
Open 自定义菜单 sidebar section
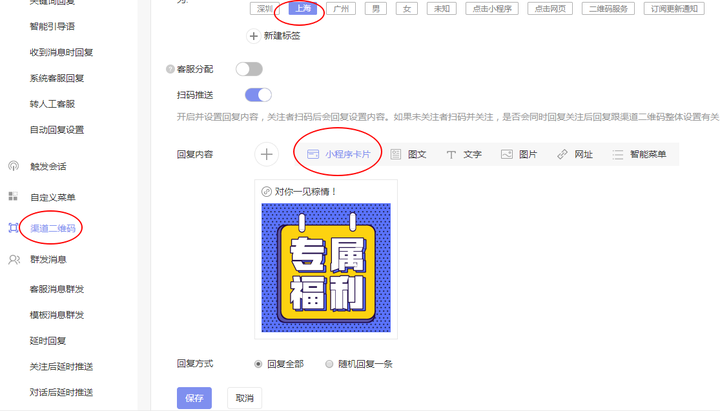(53, 197)
